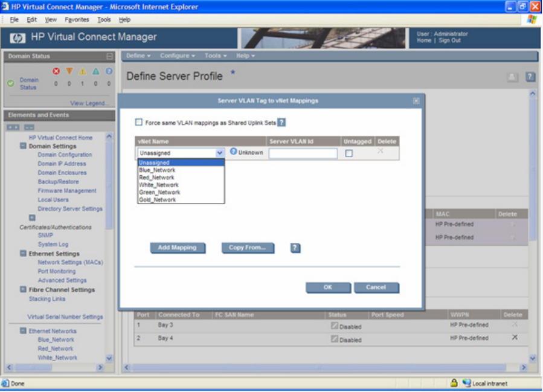The image size is (543, 392).
Task: Expand Fibre Channel Settings tree node
Action: 23,289
